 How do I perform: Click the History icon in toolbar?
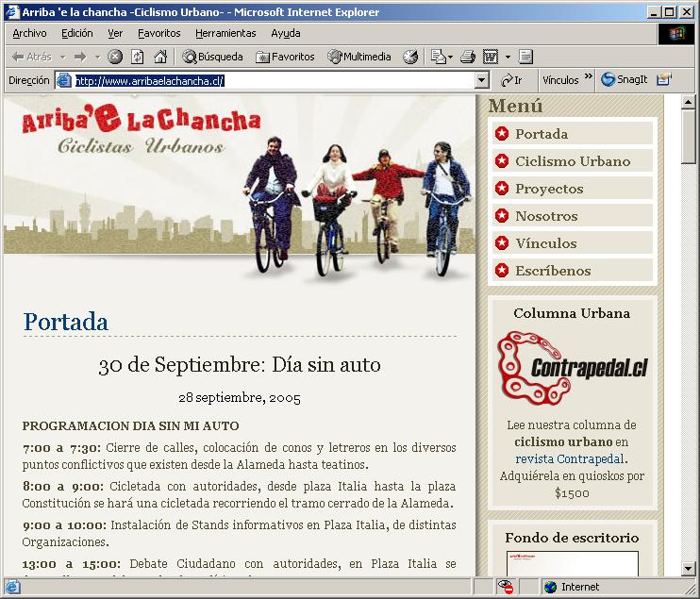(410, 57)
